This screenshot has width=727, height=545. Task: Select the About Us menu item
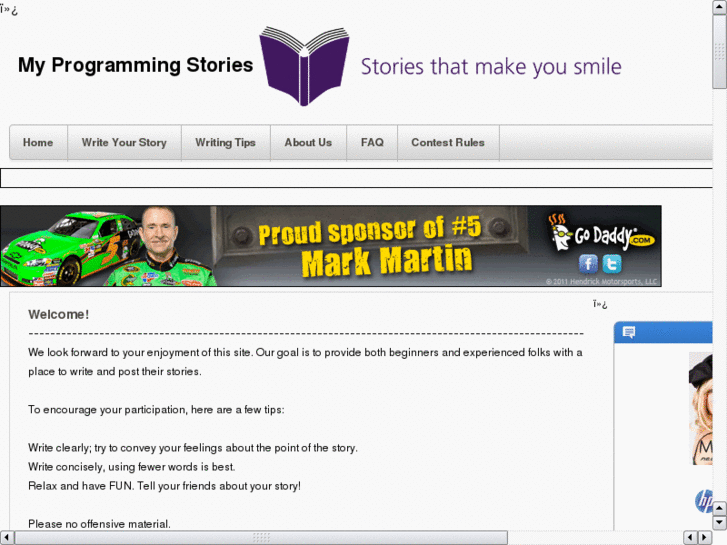point(308,142)
